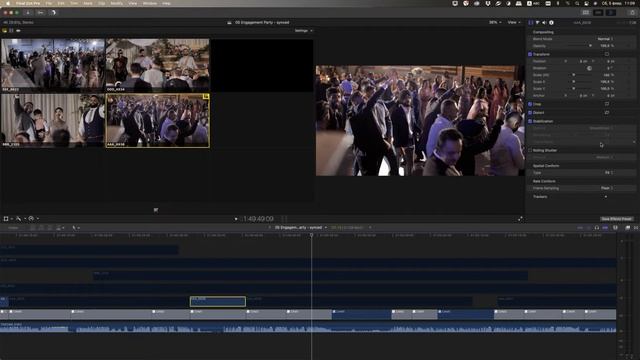The width and height of the screenshot is (640, 360).
Task: Open viewer zoom percentage dropdown
Action: click(x=495, y=22)
